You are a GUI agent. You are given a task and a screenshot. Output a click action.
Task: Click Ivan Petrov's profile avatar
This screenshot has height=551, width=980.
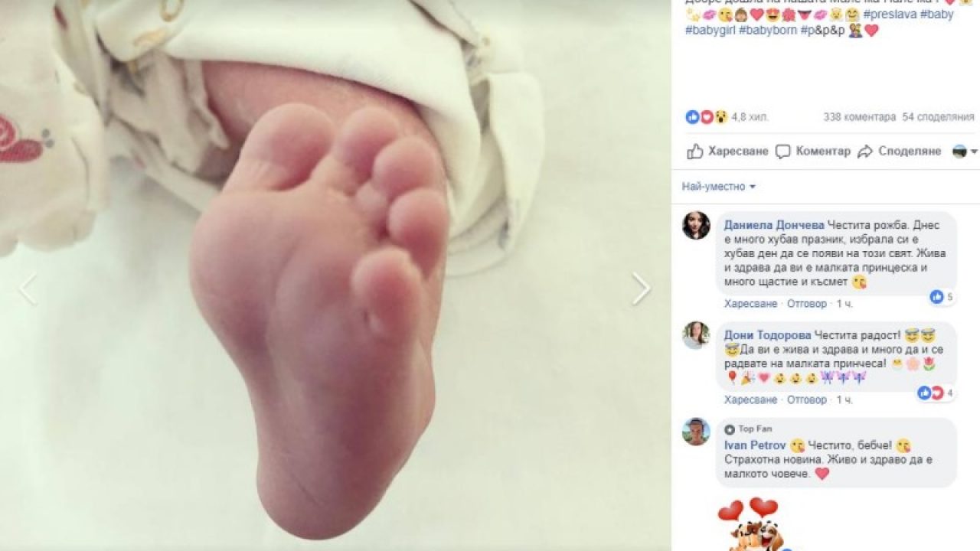[696, 432]
